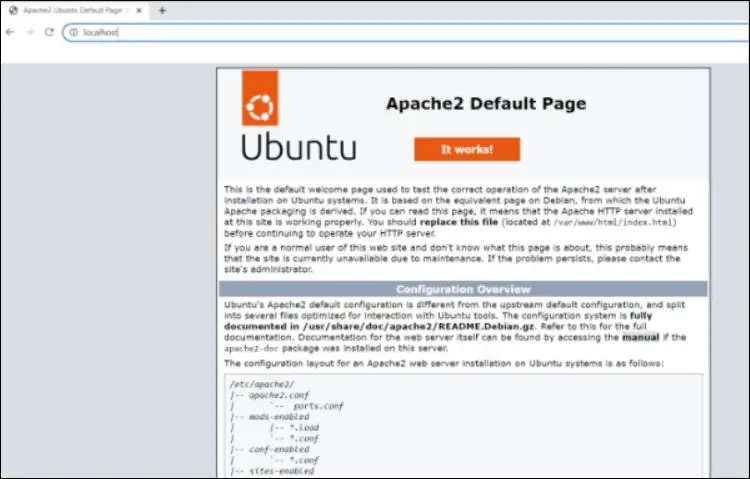Click the '/etc/apache2/' tree root line

coord(262,384)
